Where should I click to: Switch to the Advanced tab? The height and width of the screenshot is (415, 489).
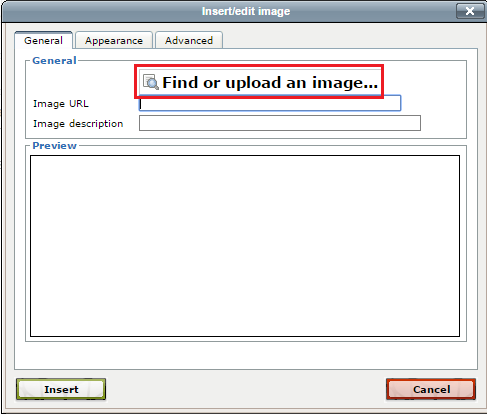pyautogui.click(x=189, y=40)
